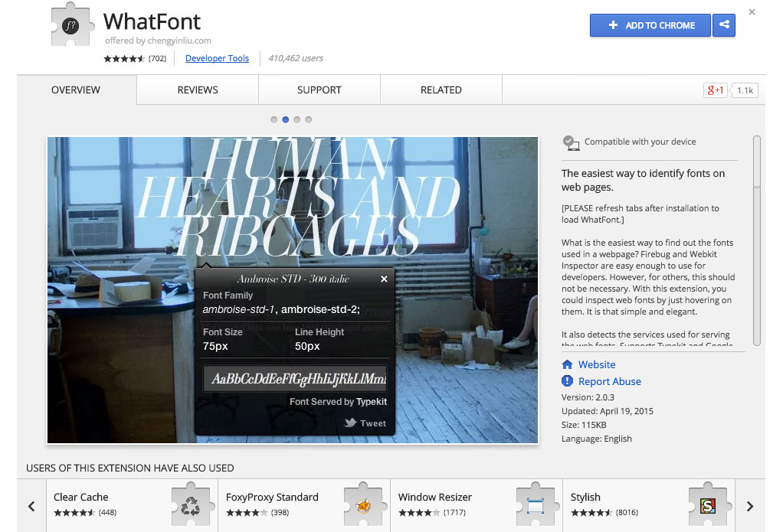Open the Stylish extension card
The width and height of the screenshot is (783, 532).
tap(649, 505)
